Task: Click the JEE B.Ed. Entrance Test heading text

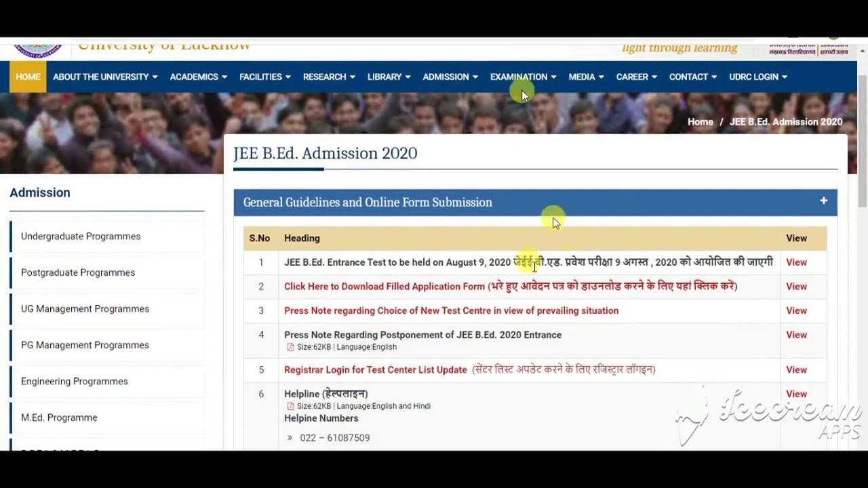Action: point(528,262)
